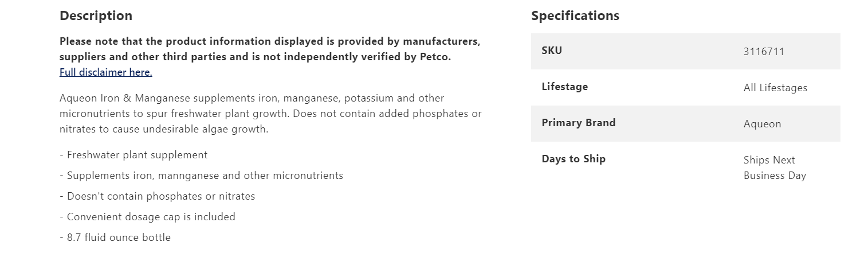Click the 'Convenient dosage cap is included' bullet
The height and width of the screenshot is (265, 868).
151,217
